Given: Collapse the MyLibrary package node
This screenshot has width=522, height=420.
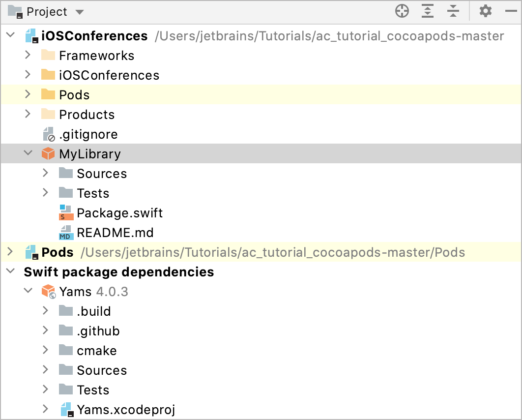Looking at the screenshot, I should (28, 154).
